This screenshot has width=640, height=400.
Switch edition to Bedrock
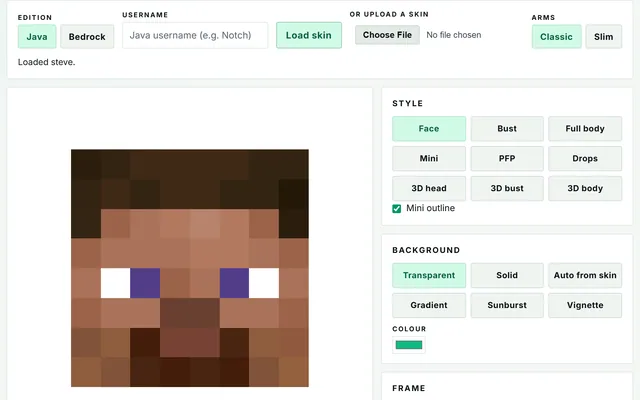click(87, 37)
